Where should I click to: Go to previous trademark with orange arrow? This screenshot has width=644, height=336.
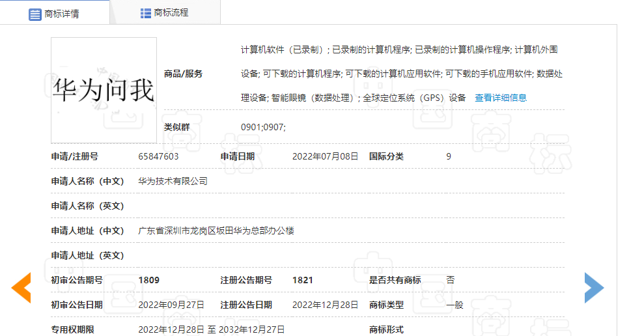(x=21, y=288)
